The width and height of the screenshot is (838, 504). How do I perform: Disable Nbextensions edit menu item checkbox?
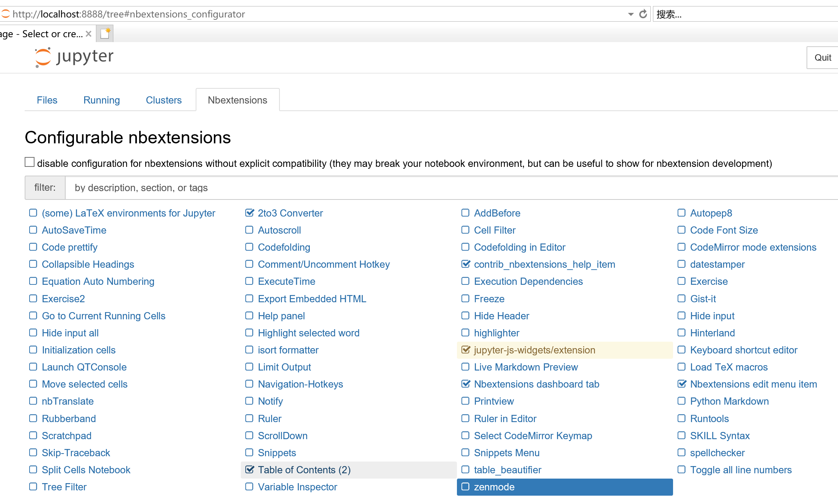click(x=682, y=384)
